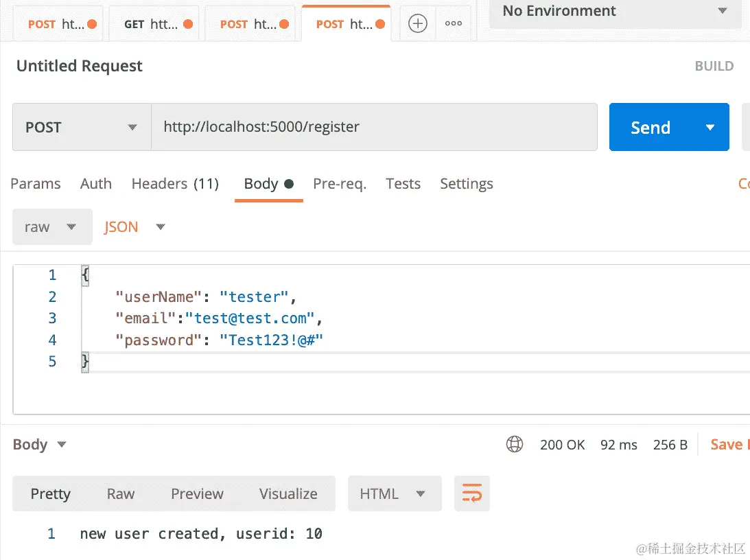Viewport: 750px width, 560px height.
Task: Click the closing brace on line 5
Action: pos(85,362)
